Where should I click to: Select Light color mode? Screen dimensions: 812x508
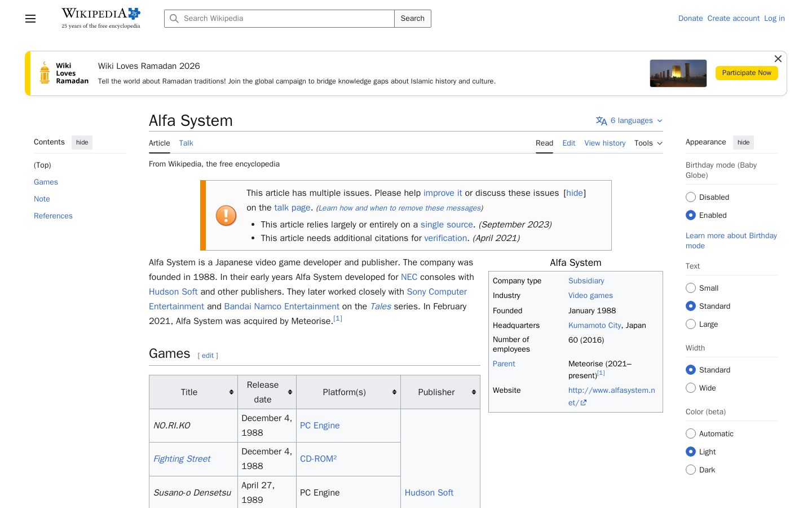[x=691, y=452]
